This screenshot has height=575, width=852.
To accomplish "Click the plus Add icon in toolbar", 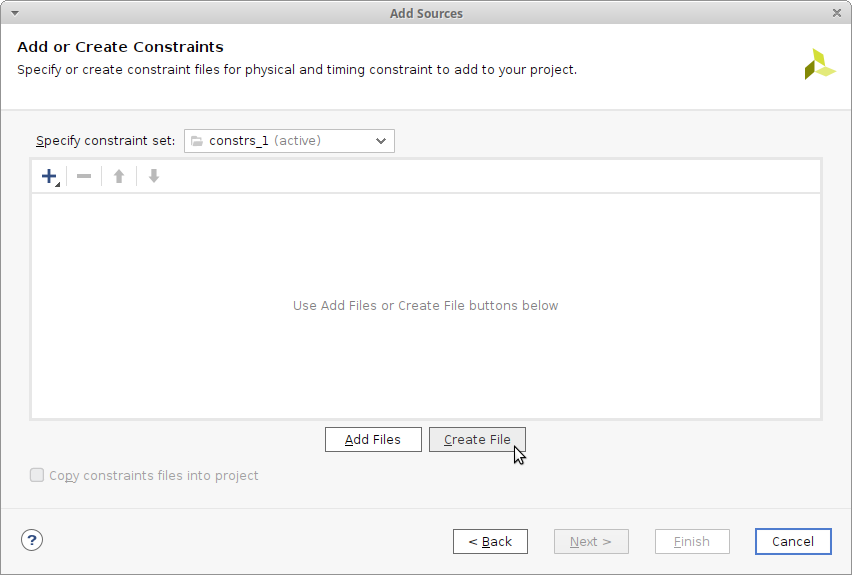I will (48, 176).
